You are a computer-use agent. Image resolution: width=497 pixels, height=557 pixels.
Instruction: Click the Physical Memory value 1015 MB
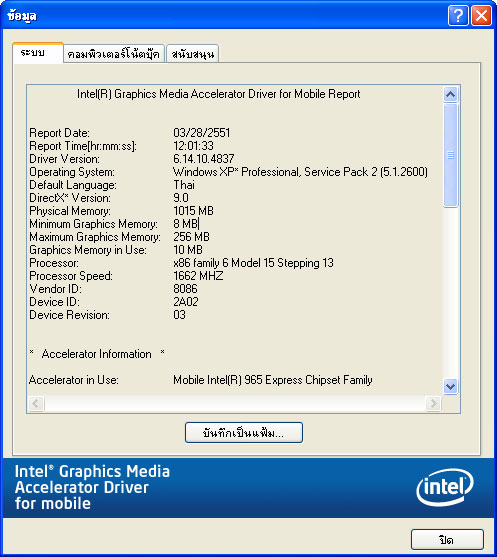[194, 211]
